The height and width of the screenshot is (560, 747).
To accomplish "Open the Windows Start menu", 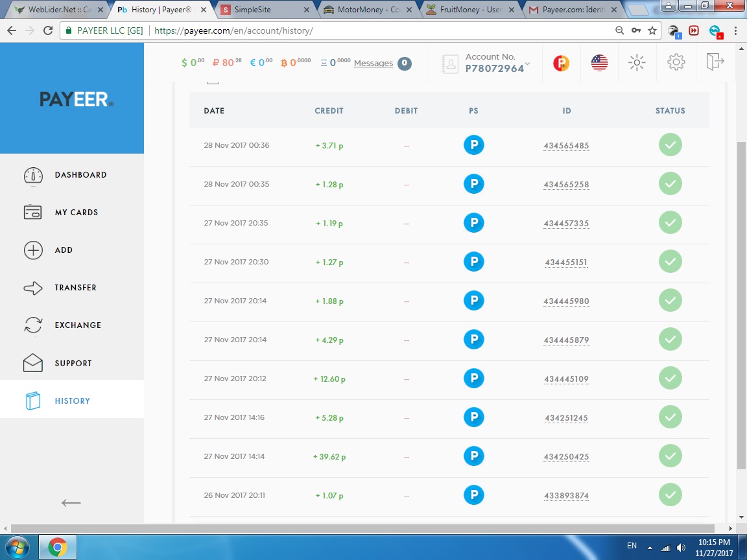I will (16, 547).
